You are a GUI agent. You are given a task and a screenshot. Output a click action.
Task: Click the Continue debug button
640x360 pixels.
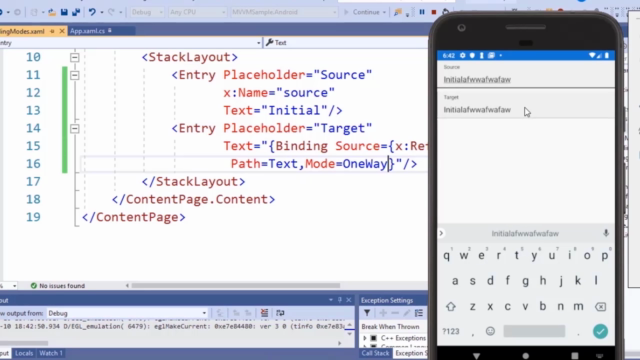[x=362, y=12]
